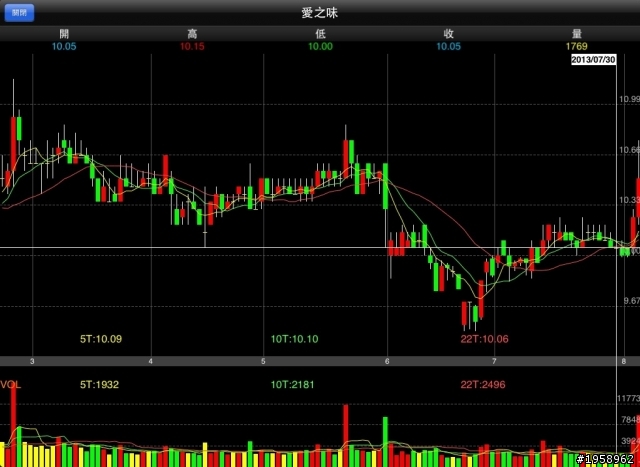Click the 2013/07/30 date marker

(593, 60)
